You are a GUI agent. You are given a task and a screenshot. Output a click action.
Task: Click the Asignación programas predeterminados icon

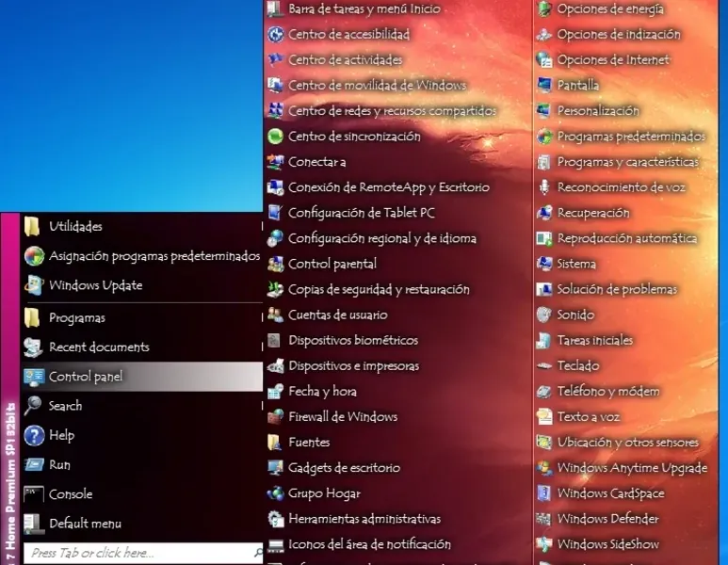pyautogui.click(x=34, y=256)
